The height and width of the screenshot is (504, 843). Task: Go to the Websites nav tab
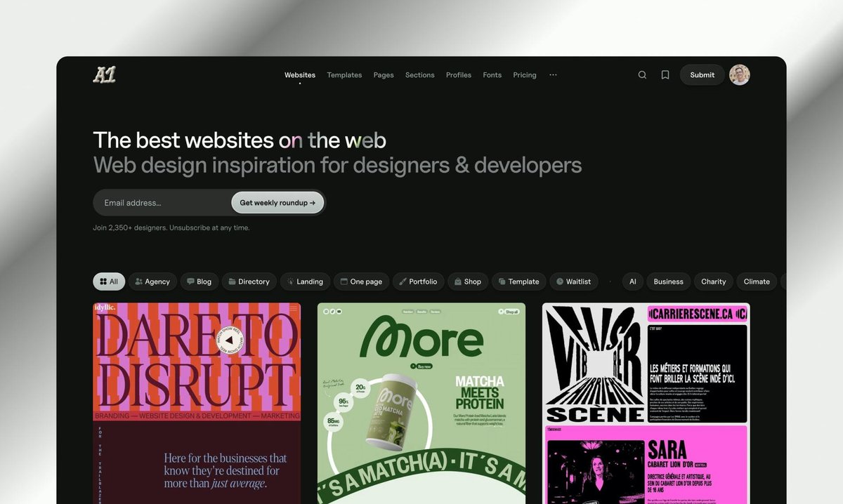tap(300, 75)
